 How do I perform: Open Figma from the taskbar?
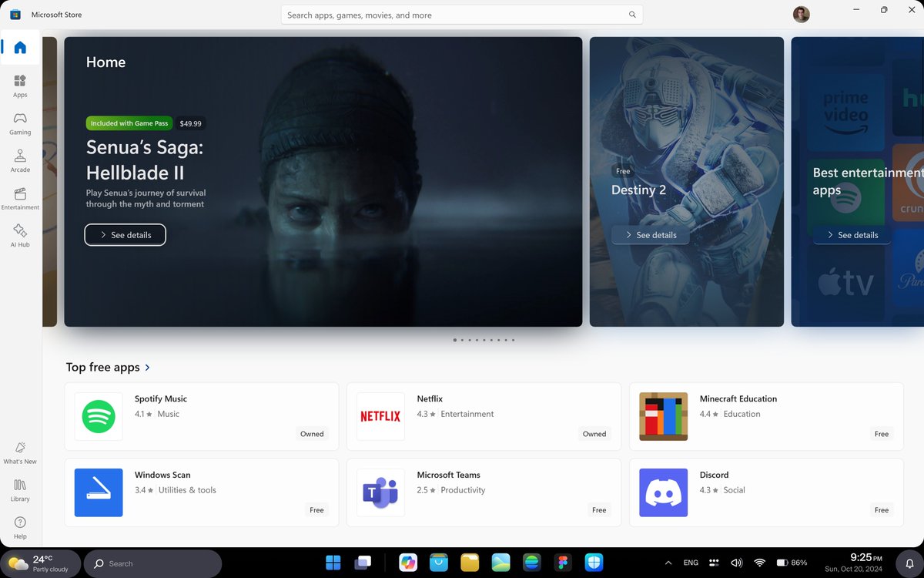562,563
